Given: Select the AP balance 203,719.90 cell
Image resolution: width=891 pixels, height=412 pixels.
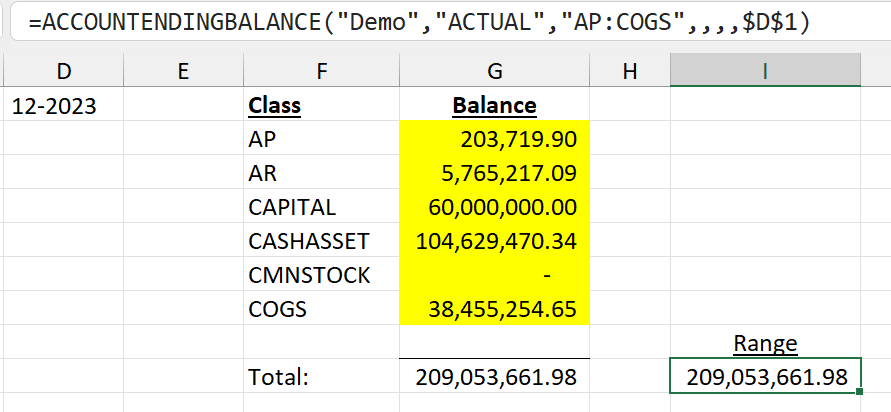Looking at the screenshot, I should pos(494,138).
